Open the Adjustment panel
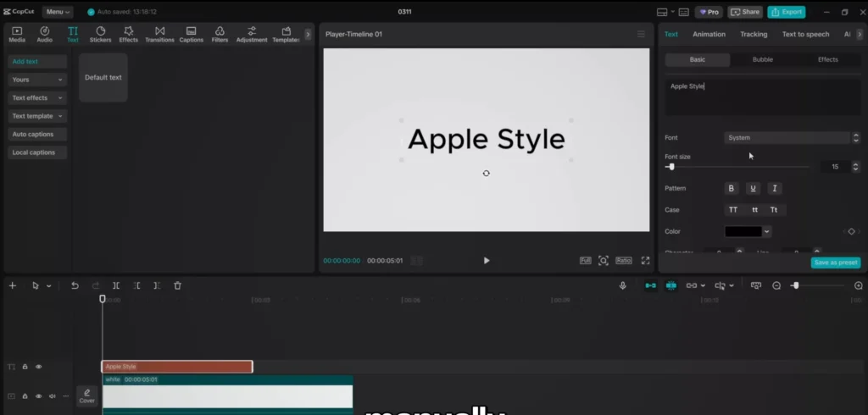The height and width of the screenshot is (415, 868). 252,35
